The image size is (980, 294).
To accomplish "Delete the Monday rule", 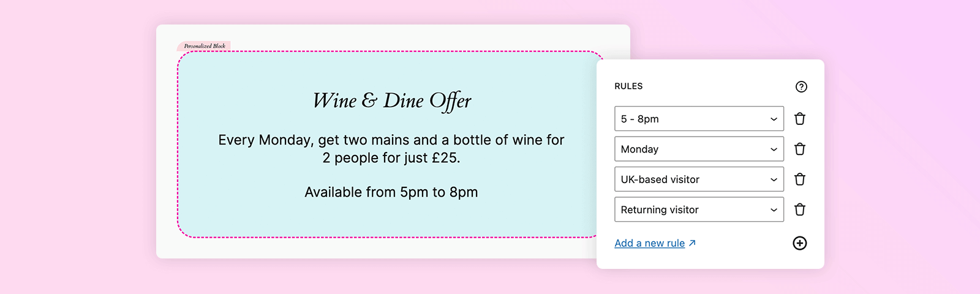I will pyautogui.click(x=800, y=149).
